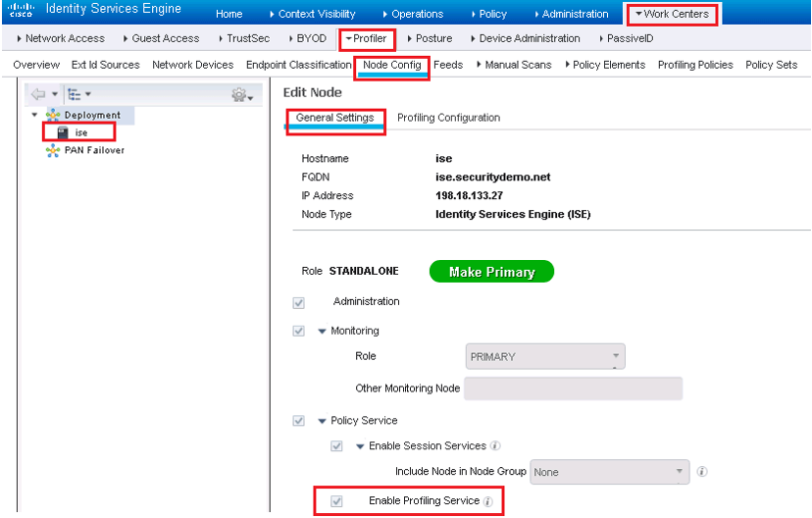
Task: Open the PassiveID submenu
Action: [x=626, y=39]
